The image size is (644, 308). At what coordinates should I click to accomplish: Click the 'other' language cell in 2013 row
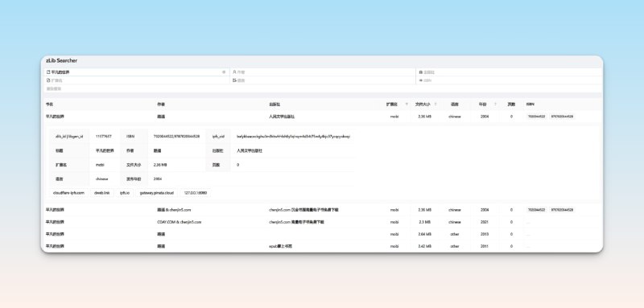(x=454, y=234)
